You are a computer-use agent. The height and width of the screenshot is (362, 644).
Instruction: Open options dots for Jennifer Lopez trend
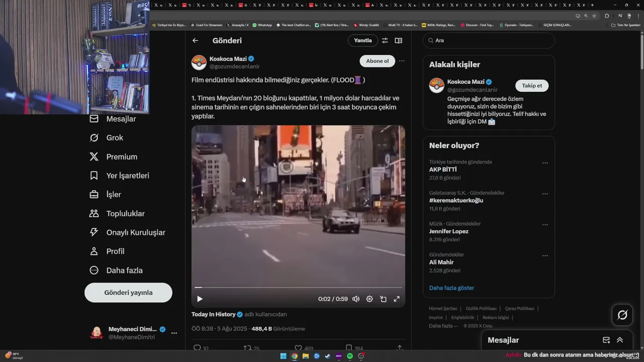click(545, 225)
